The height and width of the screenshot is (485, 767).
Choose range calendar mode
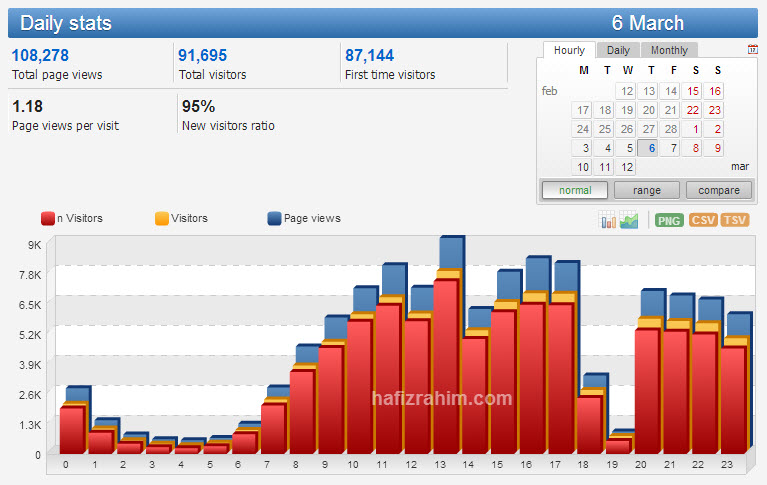(x=647, y=190)
